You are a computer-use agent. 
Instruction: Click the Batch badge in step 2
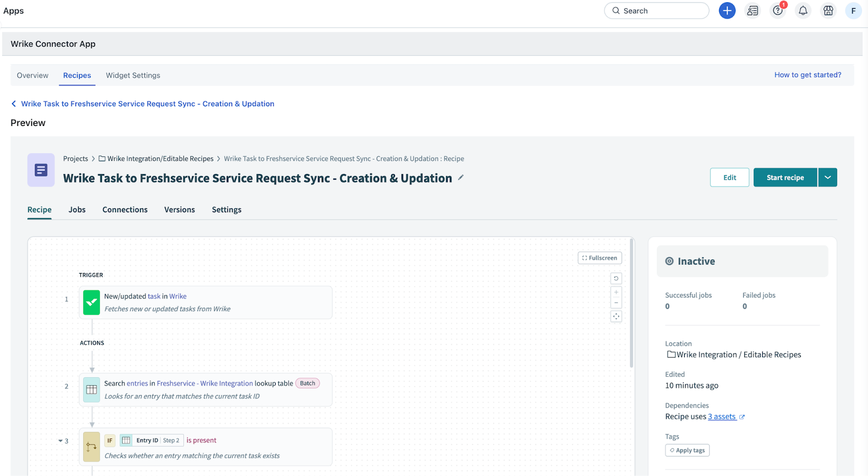(308, 383)
